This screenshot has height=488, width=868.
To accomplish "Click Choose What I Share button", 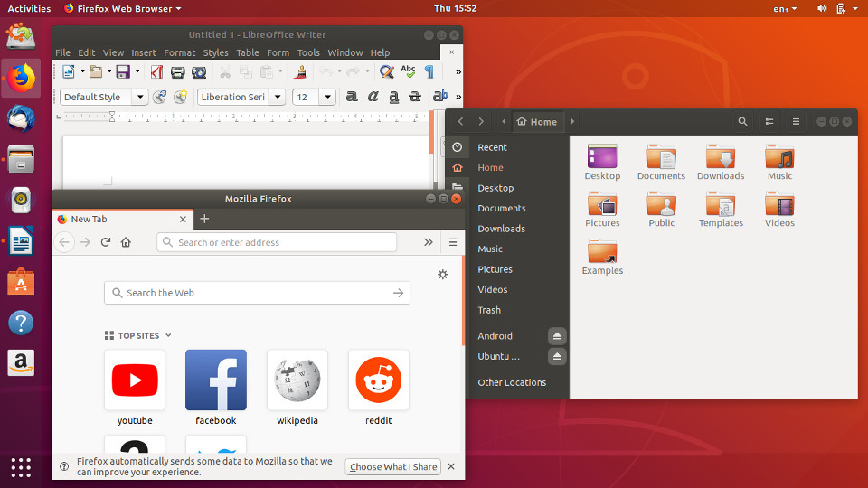I will point(393,466).
